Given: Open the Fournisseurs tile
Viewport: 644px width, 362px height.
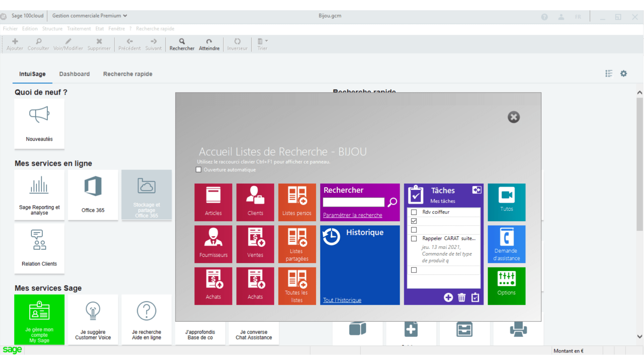Looking at the screenshot, I should coord(213,244).
